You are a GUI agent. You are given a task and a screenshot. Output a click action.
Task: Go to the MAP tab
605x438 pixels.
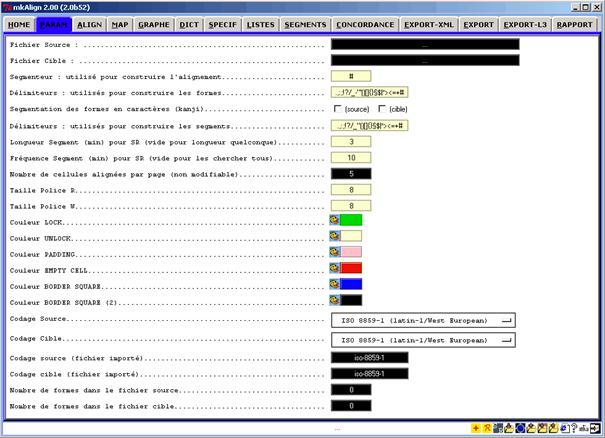click(120, 25)
